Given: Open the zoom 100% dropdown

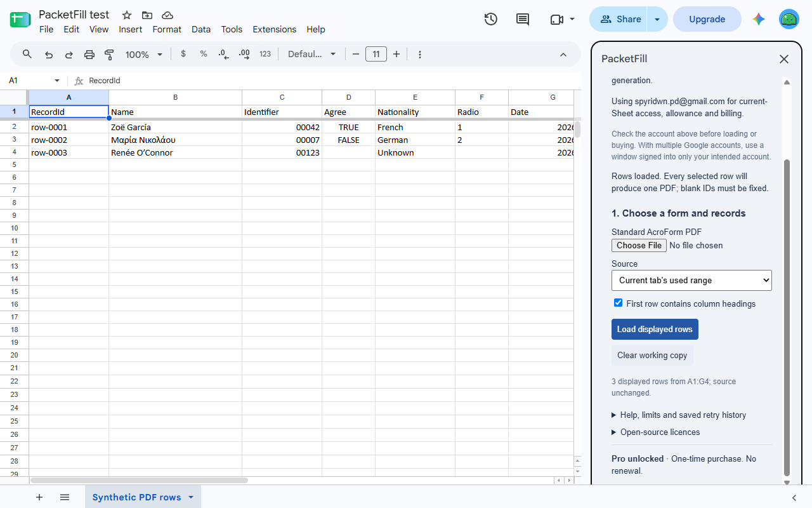Looking at the screenshot, I should click(144, 55).
